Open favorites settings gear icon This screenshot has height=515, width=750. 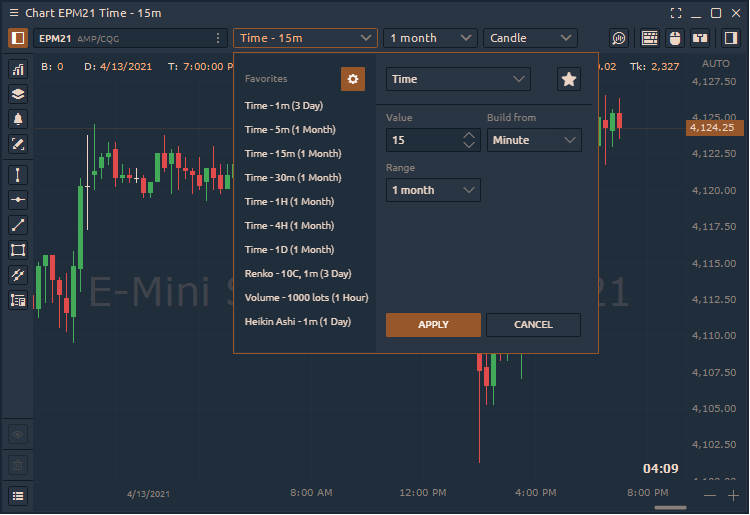[352, 79]
